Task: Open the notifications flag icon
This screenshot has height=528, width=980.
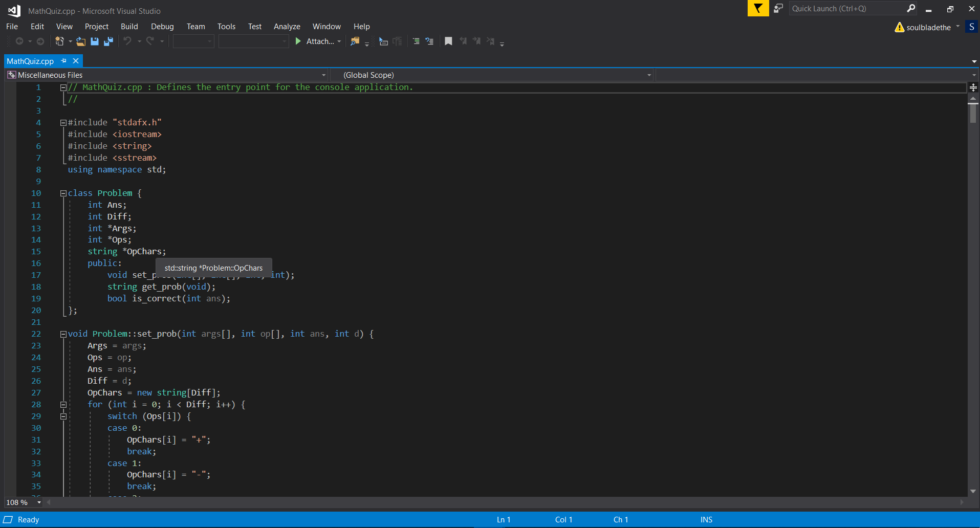Action: [758, 9]
